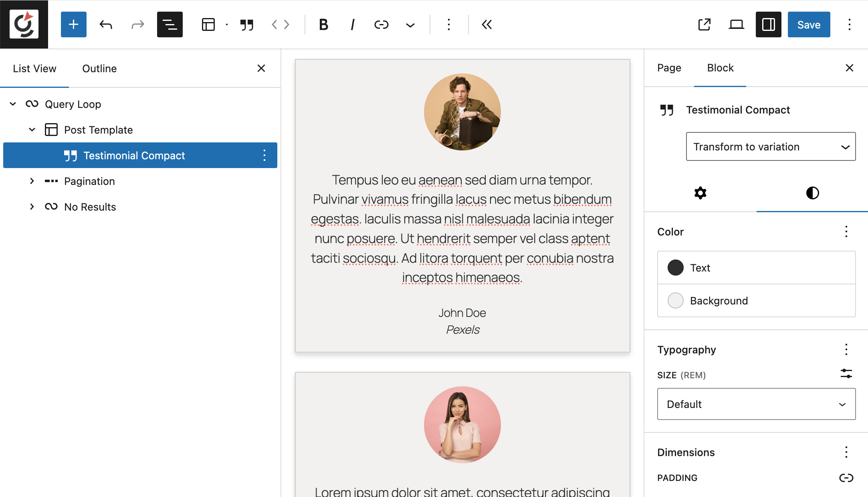Open the Styles half-circle tab
868x497 pixels.
click(812, 193)
